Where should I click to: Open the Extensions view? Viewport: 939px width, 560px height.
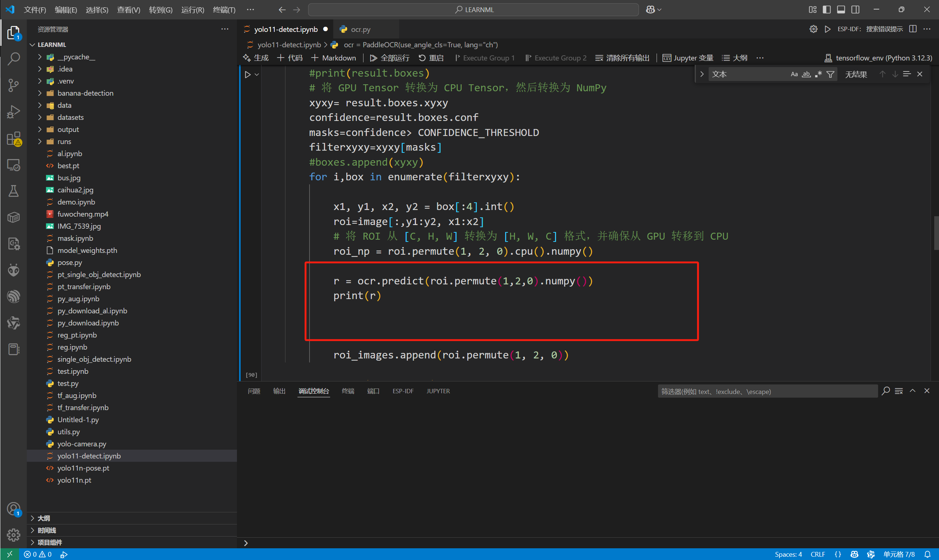(x=14, y=139)
